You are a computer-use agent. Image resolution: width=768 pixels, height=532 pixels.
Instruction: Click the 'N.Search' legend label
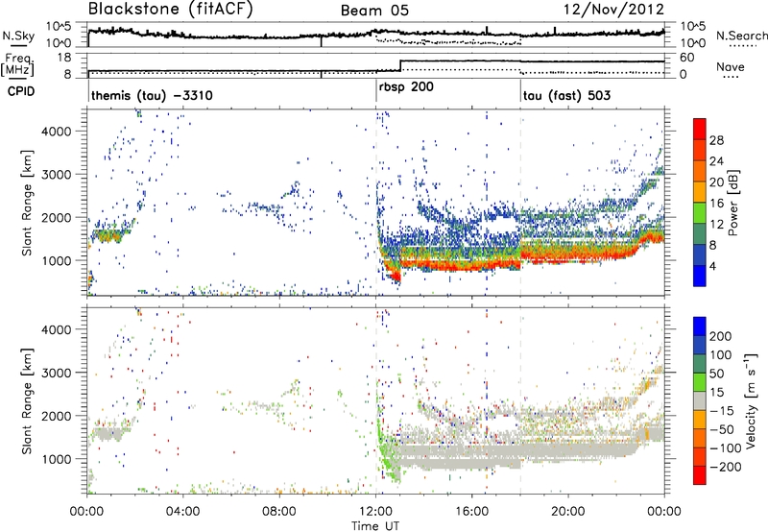742,36
